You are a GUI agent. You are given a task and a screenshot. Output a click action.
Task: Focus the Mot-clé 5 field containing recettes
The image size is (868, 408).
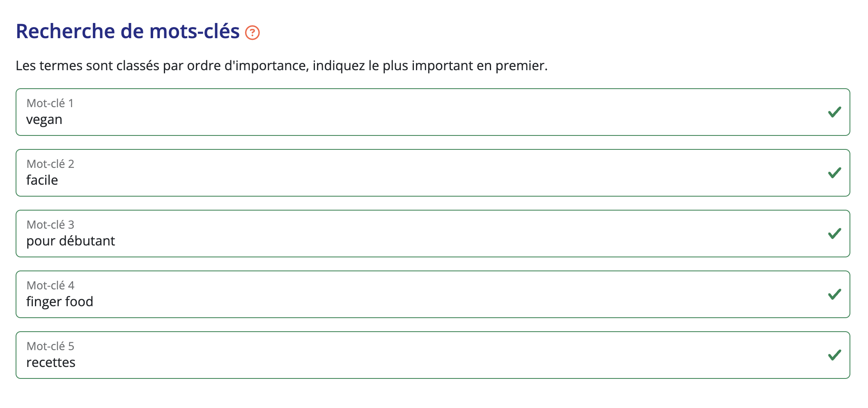click(433, 355)
